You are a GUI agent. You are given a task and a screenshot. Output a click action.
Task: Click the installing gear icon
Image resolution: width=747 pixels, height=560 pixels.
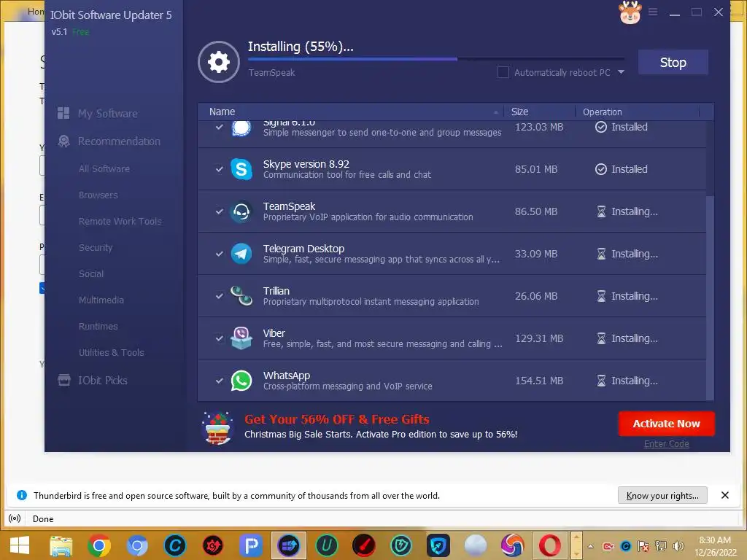click(219, 62)
